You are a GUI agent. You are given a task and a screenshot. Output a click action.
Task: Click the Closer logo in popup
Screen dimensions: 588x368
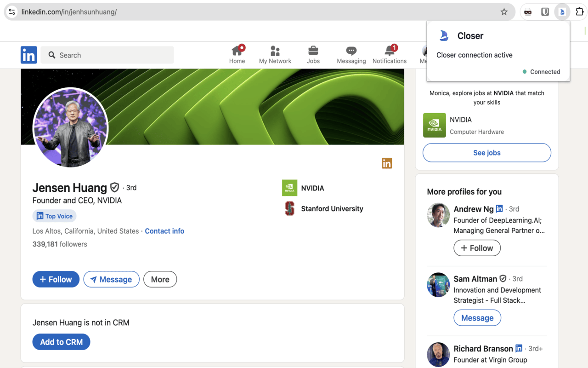[444, 35]
